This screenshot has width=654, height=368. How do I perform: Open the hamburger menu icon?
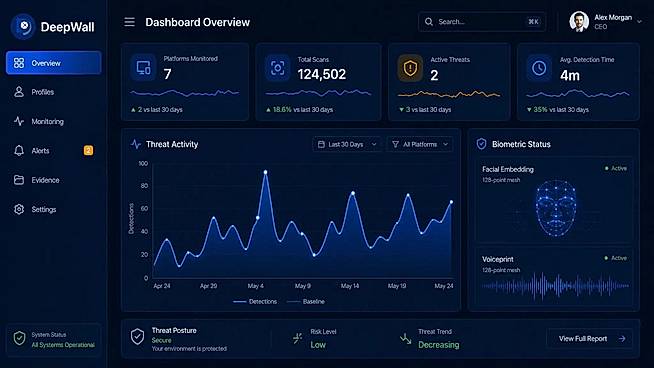pyautogui.click(x=129, y=22)
